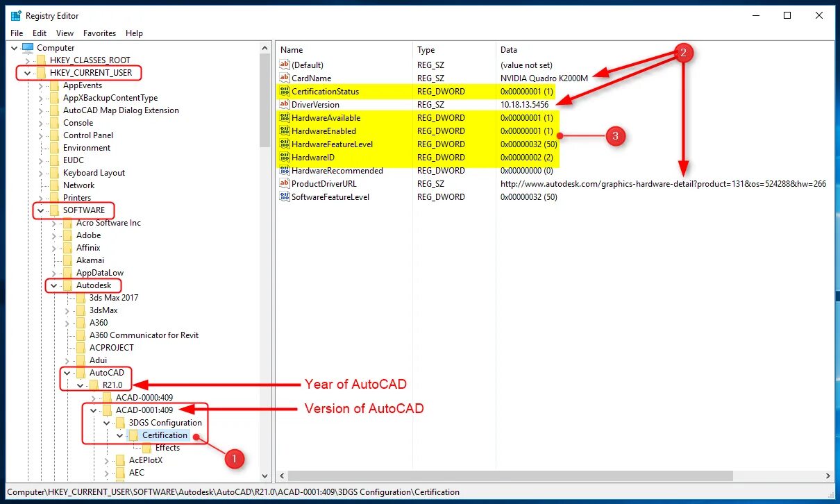840x504 pixels.
Task: Click the 3ds Max 2017 folder icon
Action: [81, 298]
